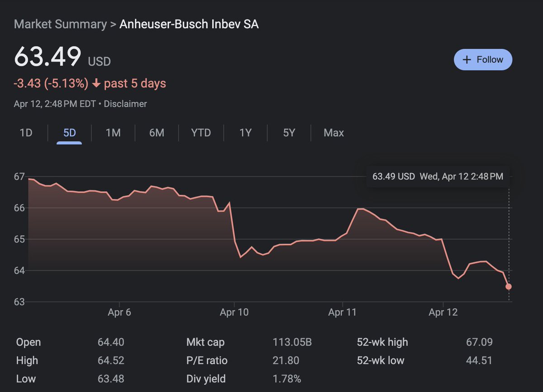Viewport: 543px width, 392px height.
Task: Select the YTD chart range tab
Action: [201, 133]
